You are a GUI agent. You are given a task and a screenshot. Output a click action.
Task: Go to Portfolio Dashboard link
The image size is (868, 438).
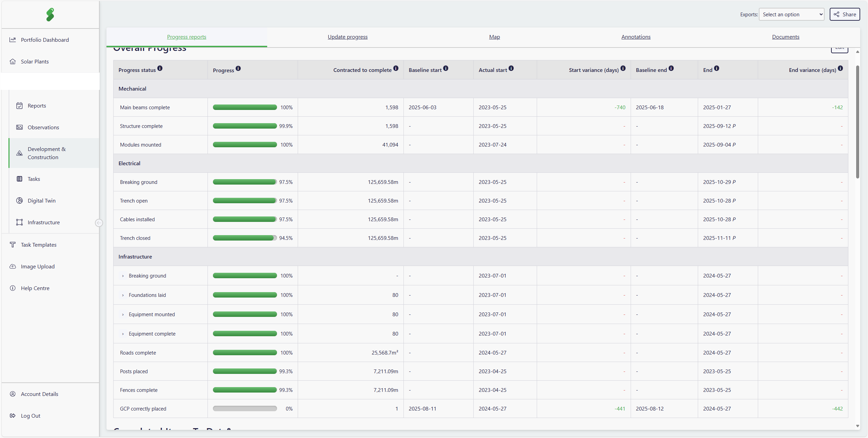pyautogui.click(x=45, y=40)
